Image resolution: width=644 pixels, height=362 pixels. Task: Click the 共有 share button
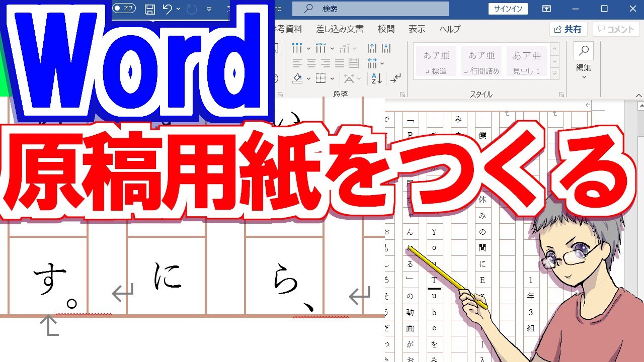[x=569, y=29]
